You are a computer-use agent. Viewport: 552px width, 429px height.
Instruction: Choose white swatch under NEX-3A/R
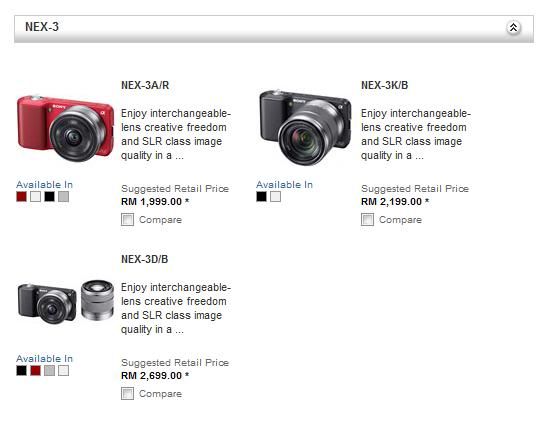tap(36, 196)
